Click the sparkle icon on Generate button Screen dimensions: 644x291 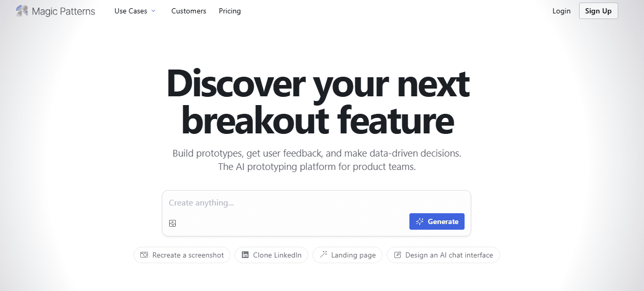click(x=420, y=221)
